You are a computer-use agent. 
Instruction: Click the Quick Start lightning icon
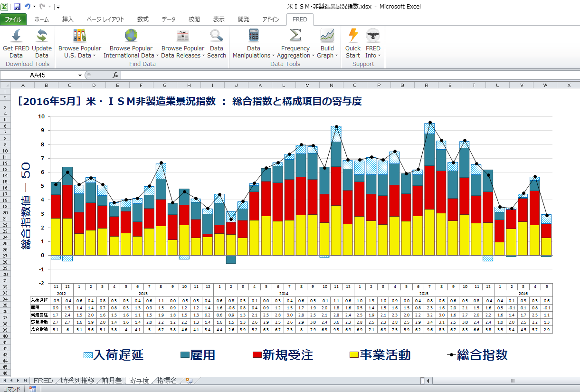tap(353, 36)
